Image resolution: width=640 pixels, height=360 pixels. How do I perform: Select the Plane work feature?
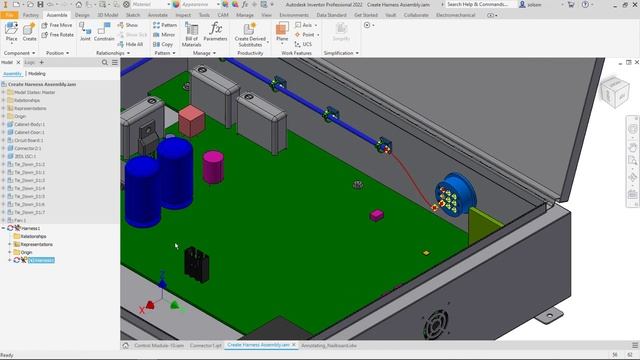[x=282, y=33]
